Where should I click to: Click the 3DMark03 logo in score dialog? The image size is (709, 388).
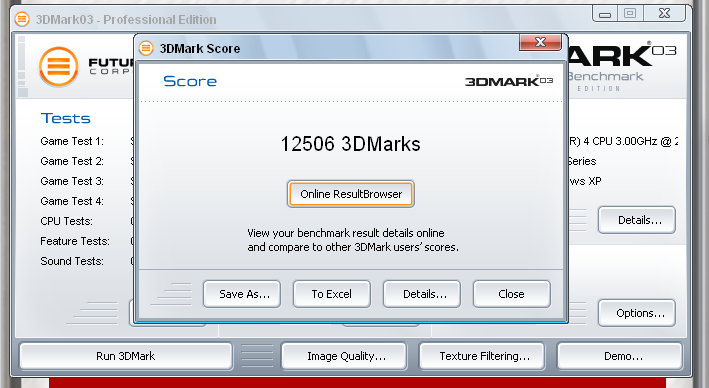point(509,81)
